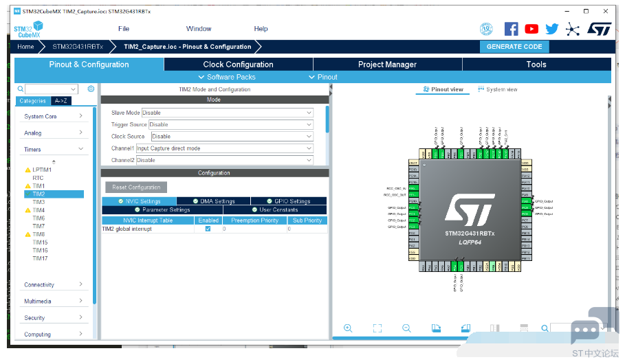Open the ST Twitter icon
This screenshot has height=364, width=625.
tap(551, 29)
